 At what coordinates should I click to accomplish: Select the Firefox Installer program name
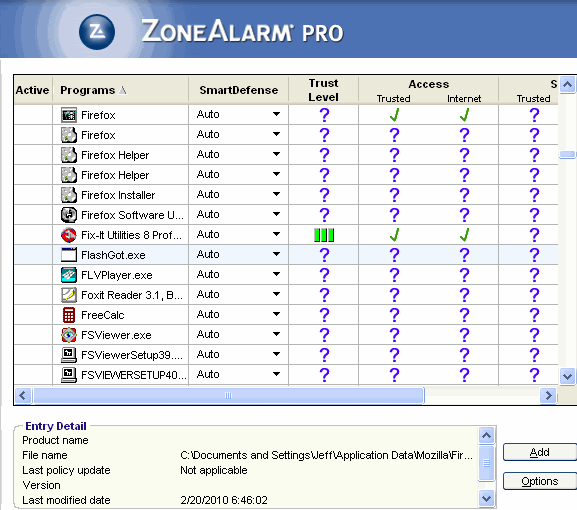(x=118, y=195)
